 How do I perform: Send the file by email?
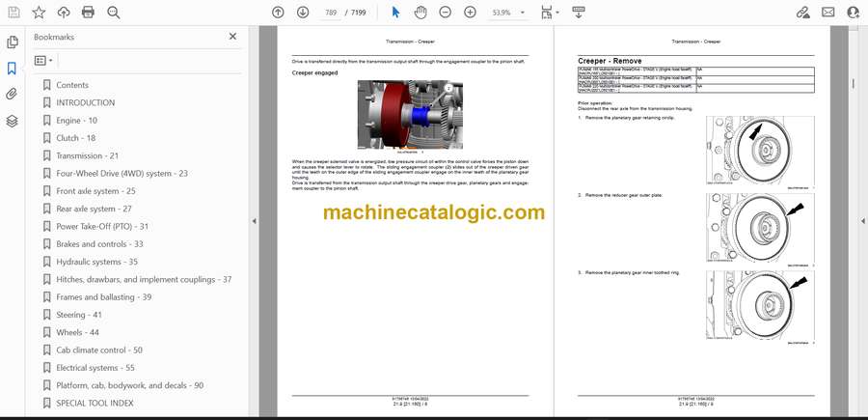point(828,13)
